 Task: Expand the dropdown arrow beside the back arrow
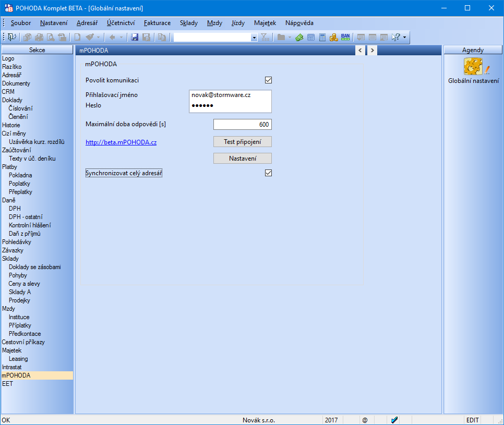[x=121, y=38]
